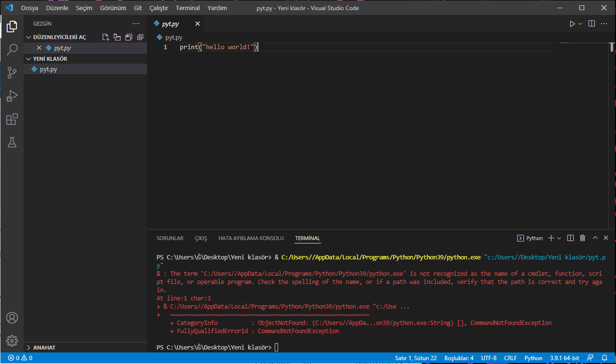616x364 pixels.
Task: Open the Extensions view
Action: click(12, 119)
